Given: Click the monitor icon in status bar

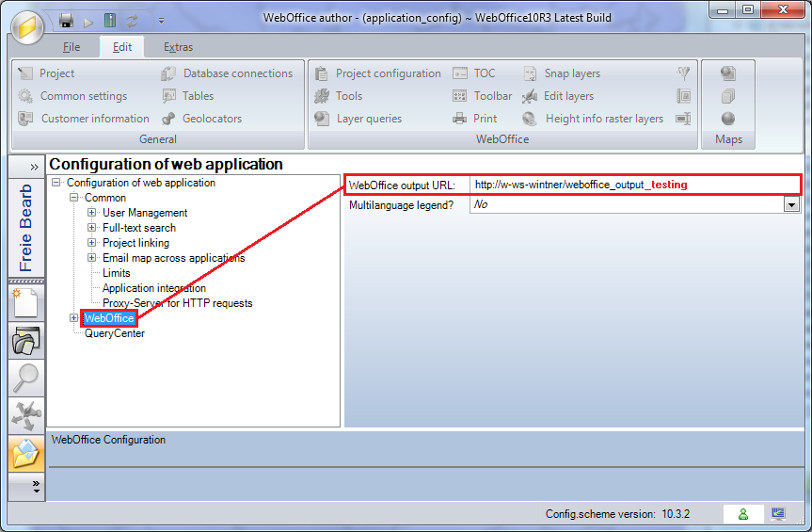Looking at the screenshot, I should click(x=778, y=514).
